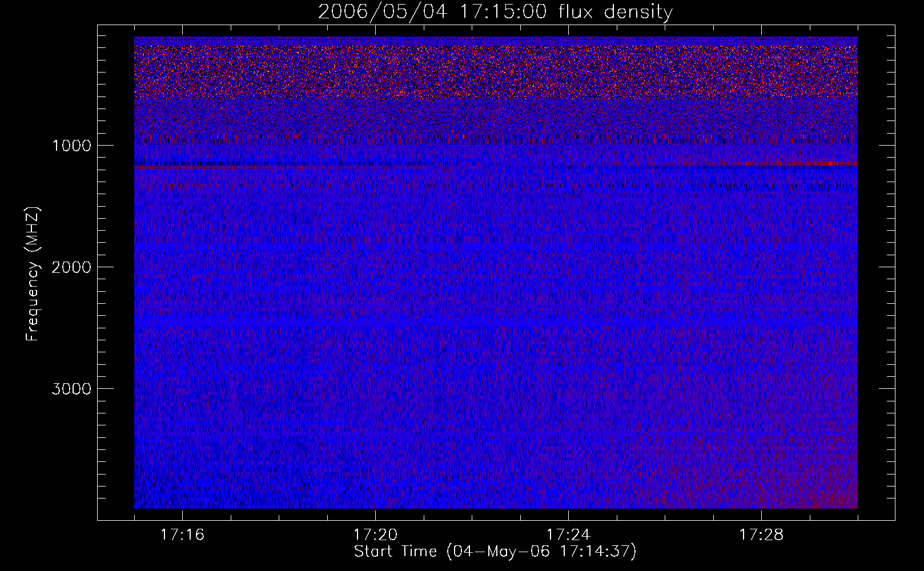924x571 pixels.
Task: Click the 17:16 time tick label
Action: [x=182, y=535]
